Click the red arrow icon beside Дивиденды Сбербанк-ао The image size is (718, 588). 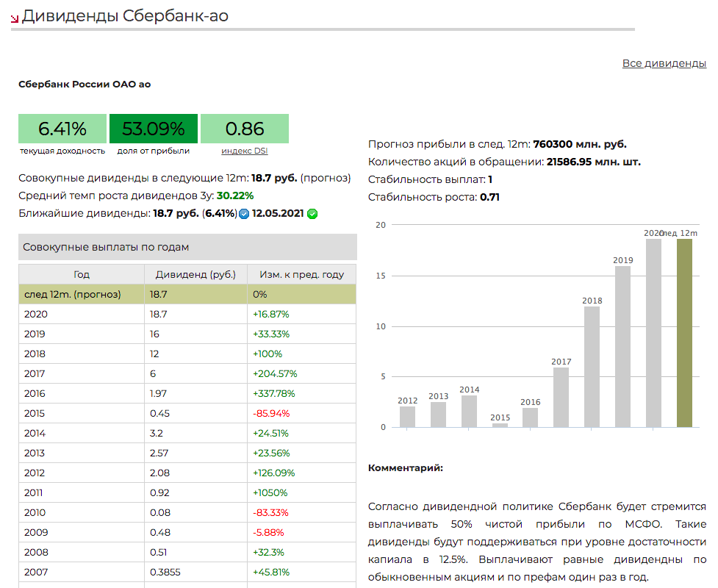[15, 18]
